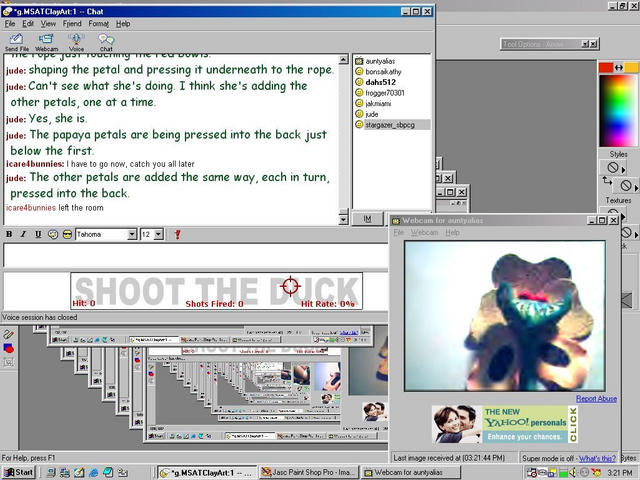Click the Send File toolbar icon
Viewport: 640px width, 480px height.
click(x=16, y=42)
